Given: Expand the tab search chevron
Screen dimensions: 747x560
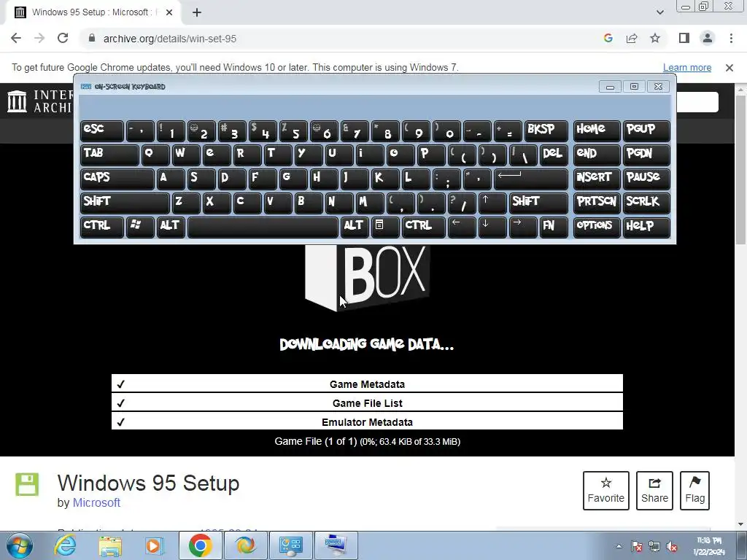Looking at the screenshot, I should click(659, 12).
